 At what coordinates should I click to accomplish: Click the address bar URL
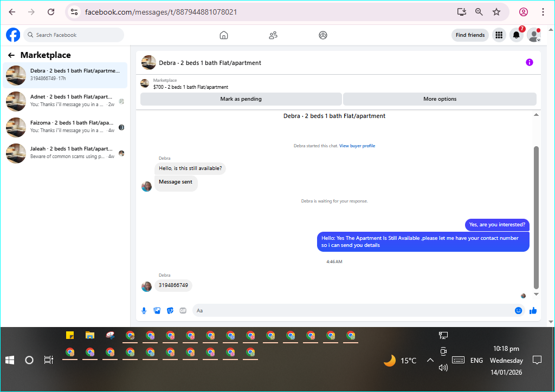[x=161, y=12]
